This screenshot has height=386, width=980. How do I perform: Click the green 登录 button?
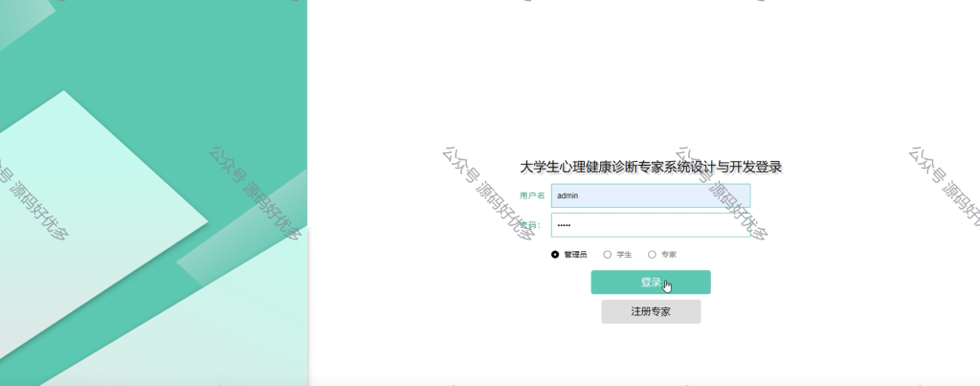[651, 283]
